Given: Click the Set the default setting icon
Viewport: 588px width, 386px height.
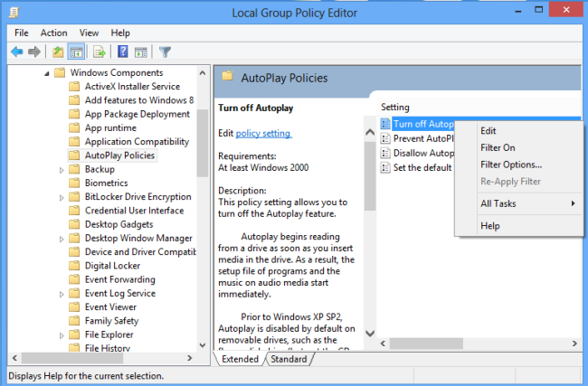Looking at the screenshot, I should pyautogui.click(x=385, y=167).
